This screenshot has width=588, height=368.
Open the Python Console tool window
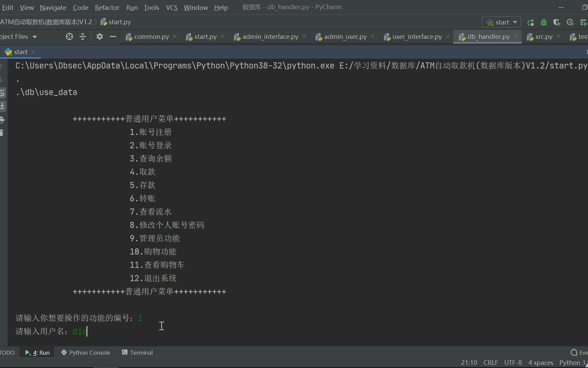pos(86,353)
